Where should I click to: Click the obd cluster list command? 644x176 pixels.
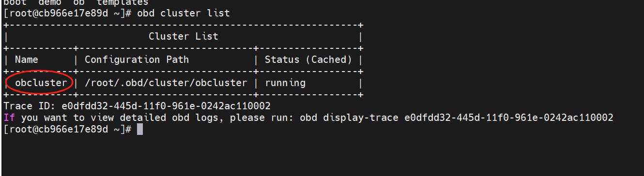(184, 13)
